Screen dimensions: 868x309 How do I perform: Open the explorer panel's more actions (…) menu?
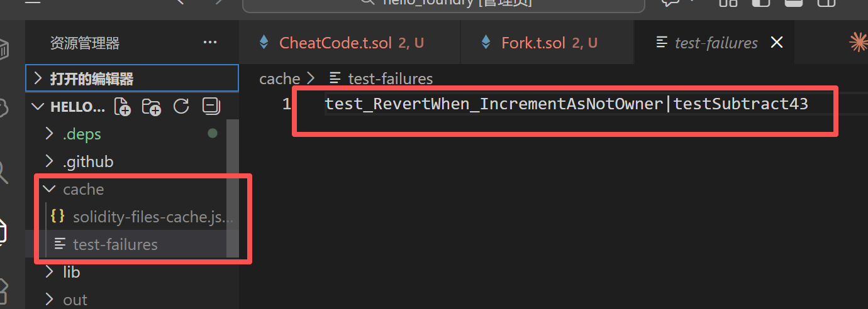210,43
